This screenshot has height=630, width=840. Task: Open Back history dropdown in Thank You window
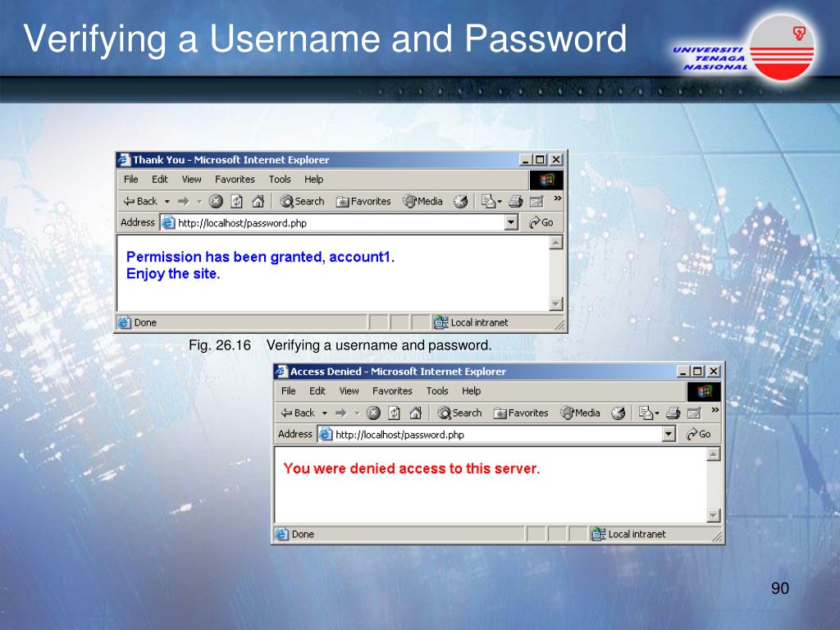point(167,202)
